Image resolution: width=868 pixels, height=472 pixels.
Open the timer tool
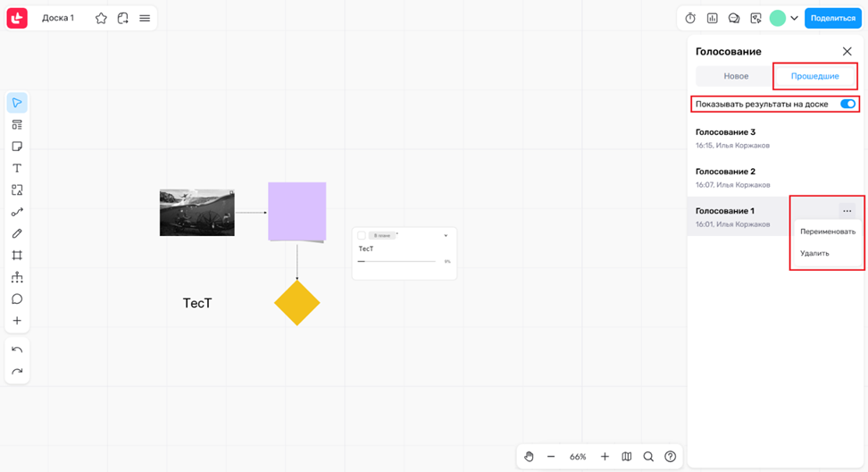pyautogui.click(x=690, y=18)
